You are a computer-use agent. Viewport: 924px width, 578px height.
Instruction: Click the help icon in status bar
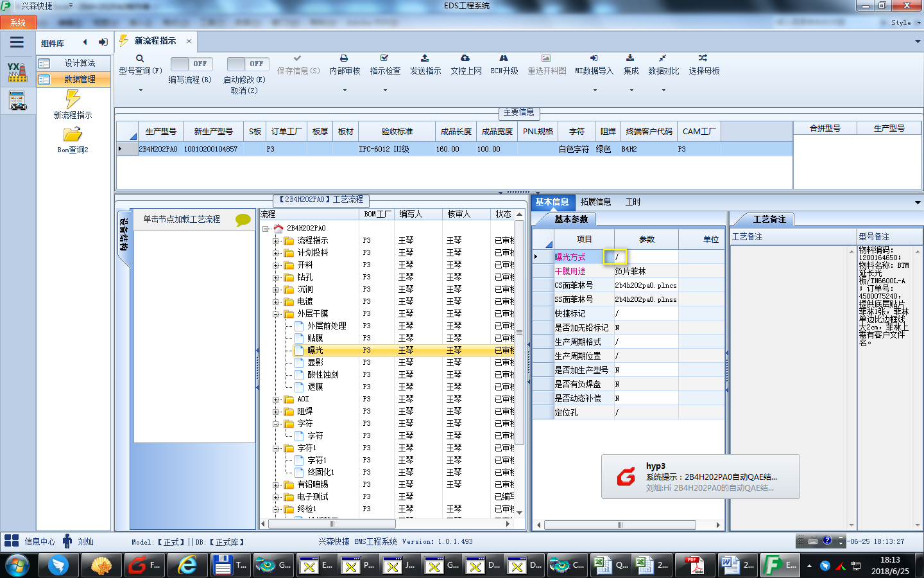(827, 541)
